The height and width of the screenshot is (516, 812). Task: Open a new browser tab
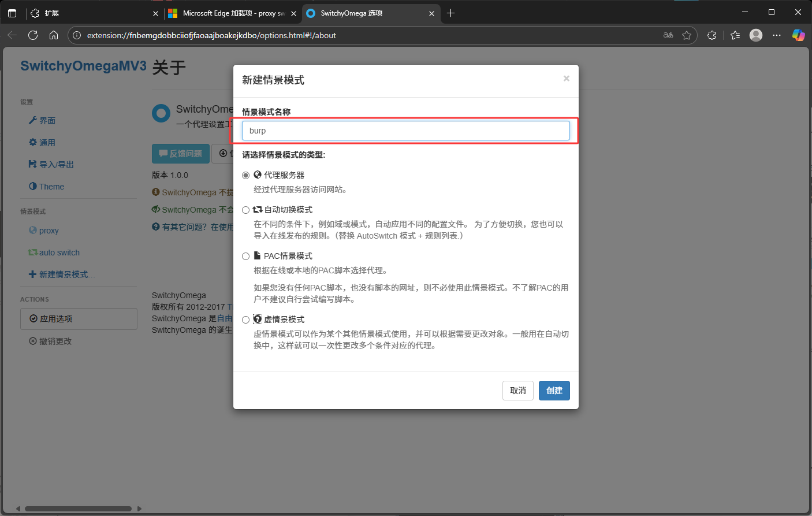(451, 13)
